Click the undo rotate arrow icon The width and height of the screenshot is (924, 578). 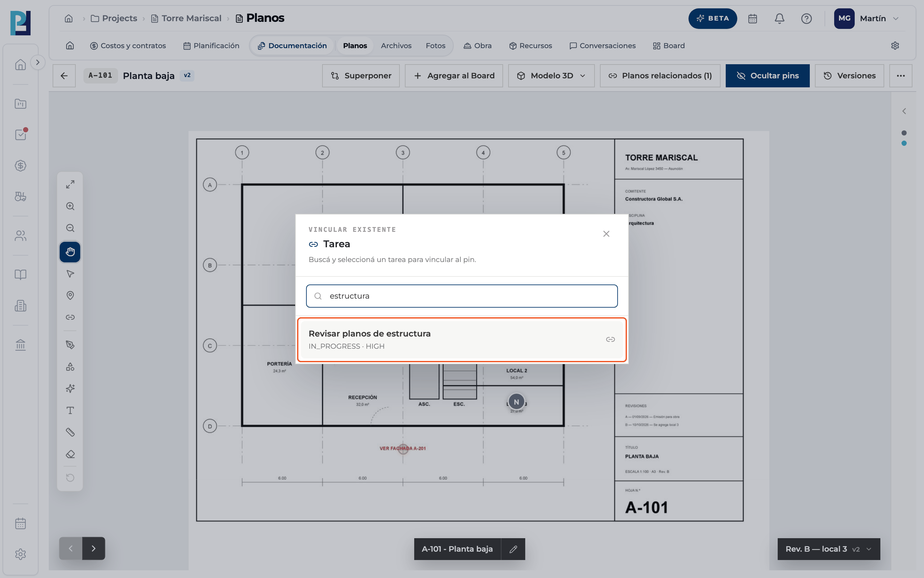pos(70,477)
